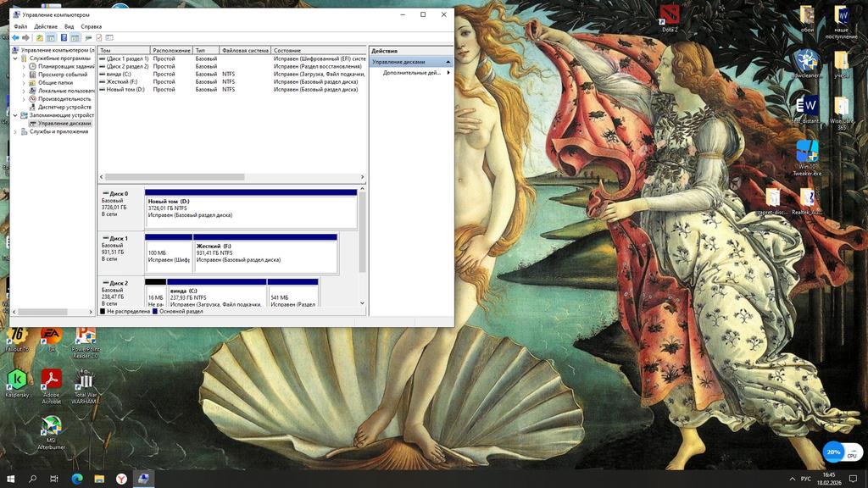The height and width of the screenshot is (488, 868).
Task: Select Диспетчер устройств in the tree
Action: [64, 107]
